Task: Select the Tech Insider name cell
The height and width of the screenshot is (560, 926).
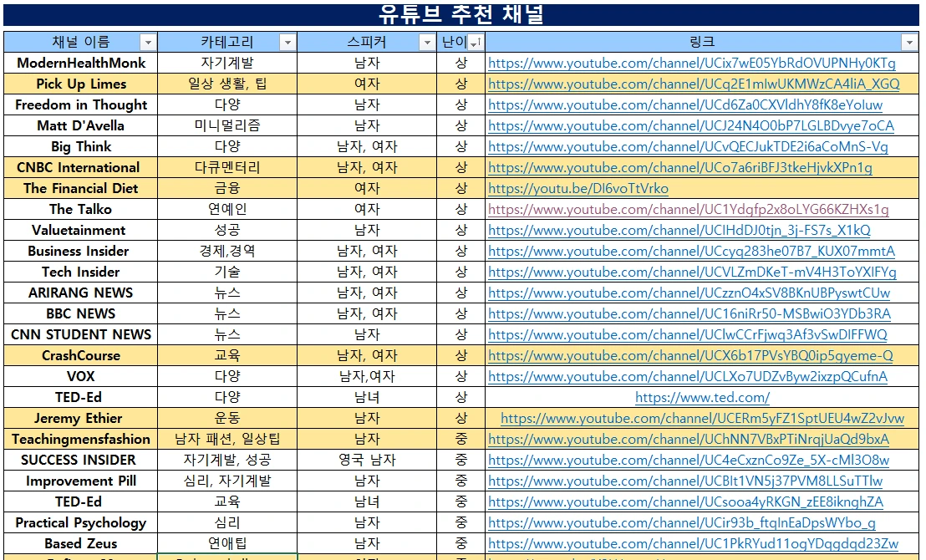Action: point(81,272)
